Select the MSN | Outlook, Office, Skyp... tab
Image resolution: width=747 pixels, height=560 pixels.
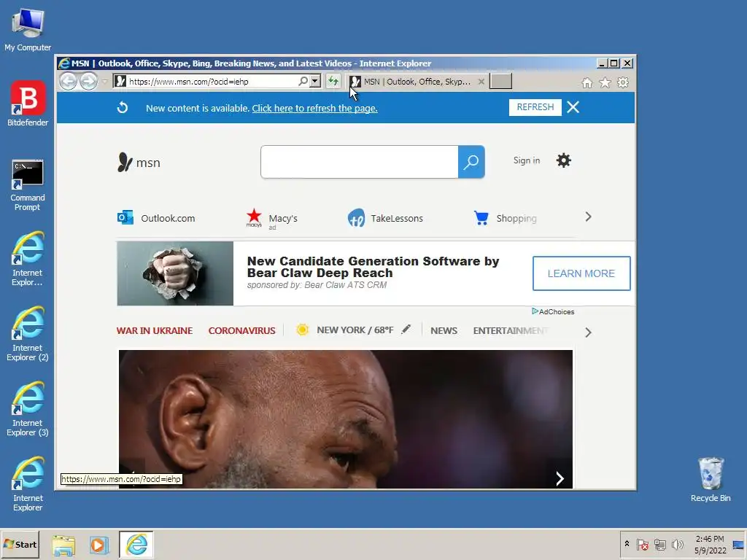[x=417, y=82]
